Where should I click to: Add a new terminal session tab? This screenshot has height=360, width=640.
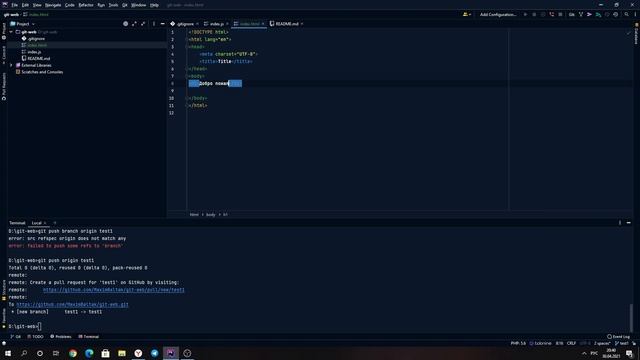point(55,223)
